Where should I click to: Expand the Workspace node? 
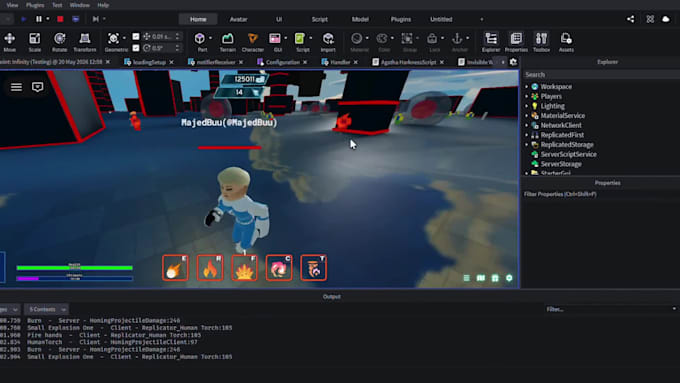[526, 87]
